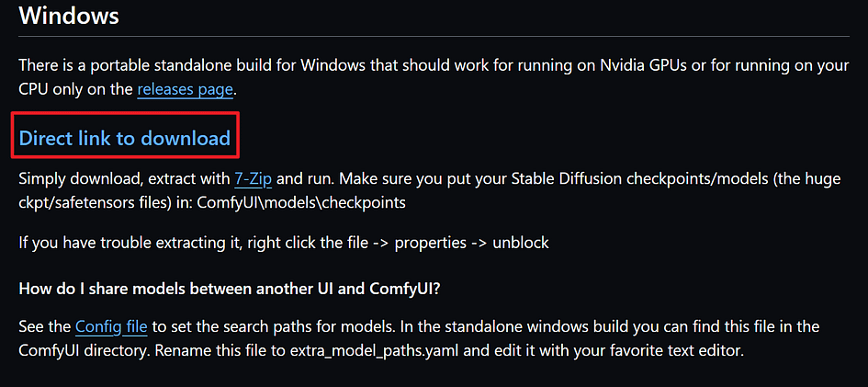868x387 pixels.
Task: Click the divider line under the Windows heading
Action: (x=434, y=37)
